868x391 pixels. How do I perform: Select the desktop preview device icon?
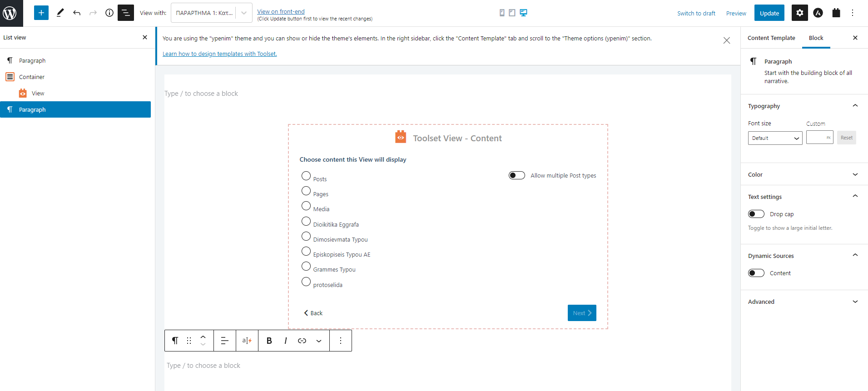(x=523, y=13)
